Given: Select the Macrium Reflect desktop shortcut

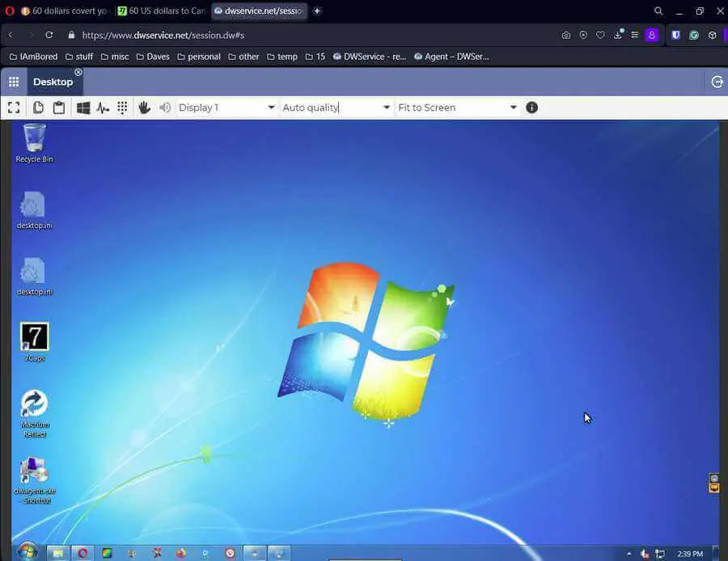Looking at the screenshot, I should [35, 414].
